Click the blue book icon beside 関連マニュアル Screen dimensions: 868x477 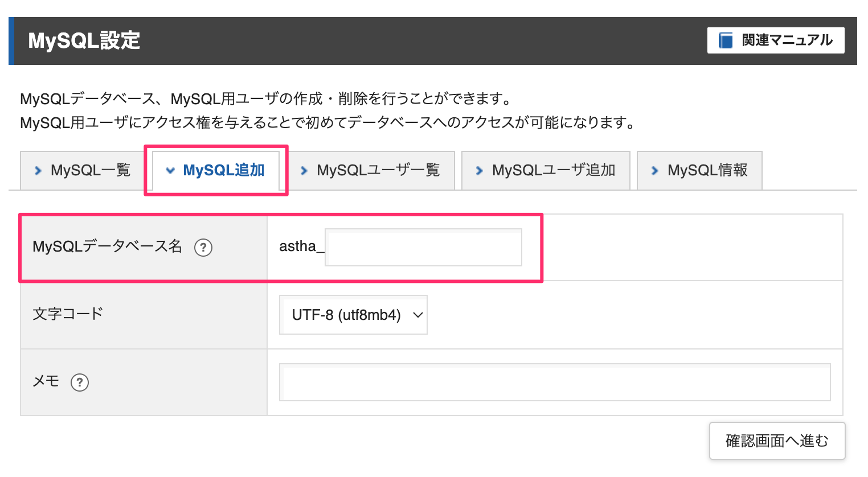click(x=726, y=40)
